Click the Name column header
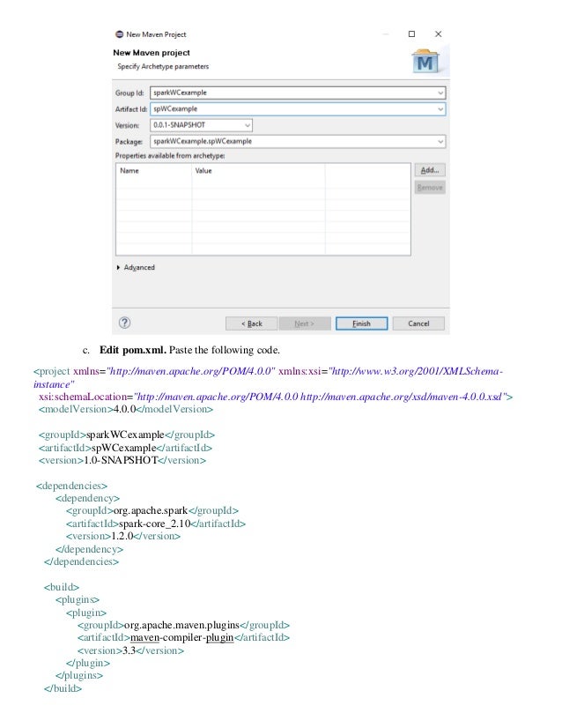Image resolution: width=562 pixels, height=728 pixels. [x=129, y=171]
